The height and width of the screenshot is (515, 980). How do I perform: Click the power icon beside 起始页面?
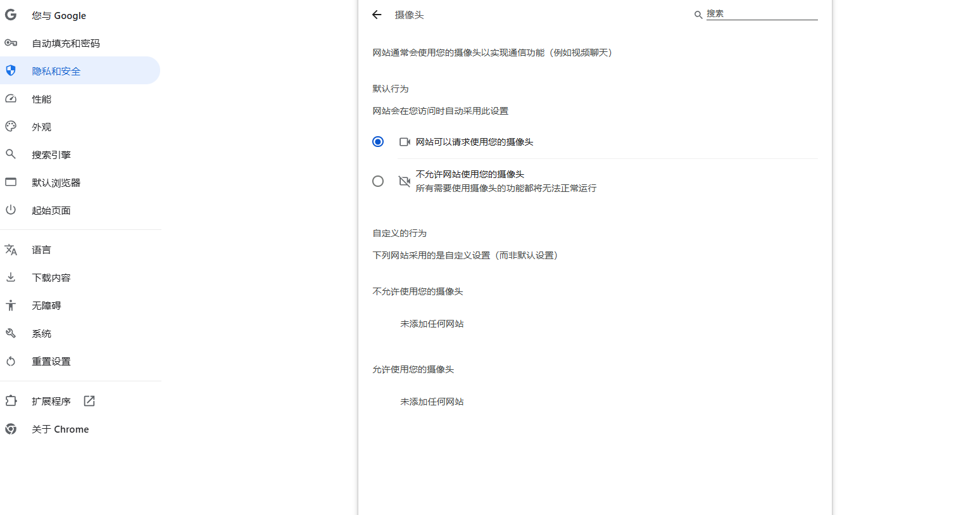pos(11,210)
